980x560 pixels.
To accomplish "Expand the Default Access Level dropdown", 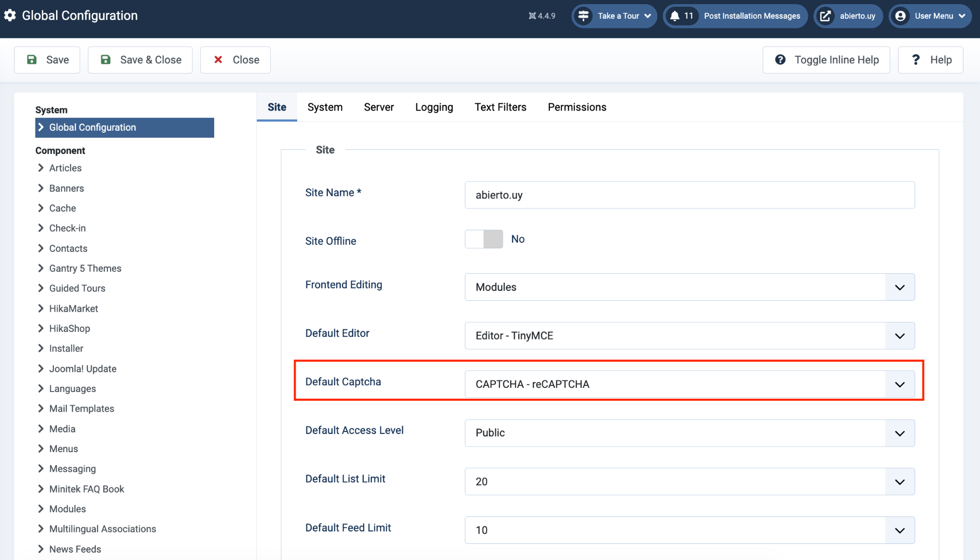I will coord(689,433).
